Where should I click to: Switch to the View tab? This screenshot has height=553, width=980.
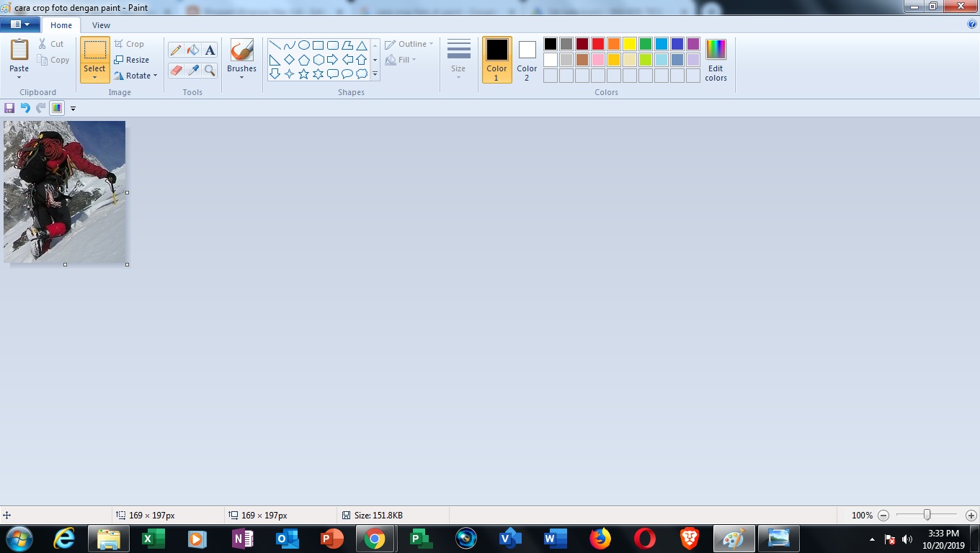[x=101, y=24]
